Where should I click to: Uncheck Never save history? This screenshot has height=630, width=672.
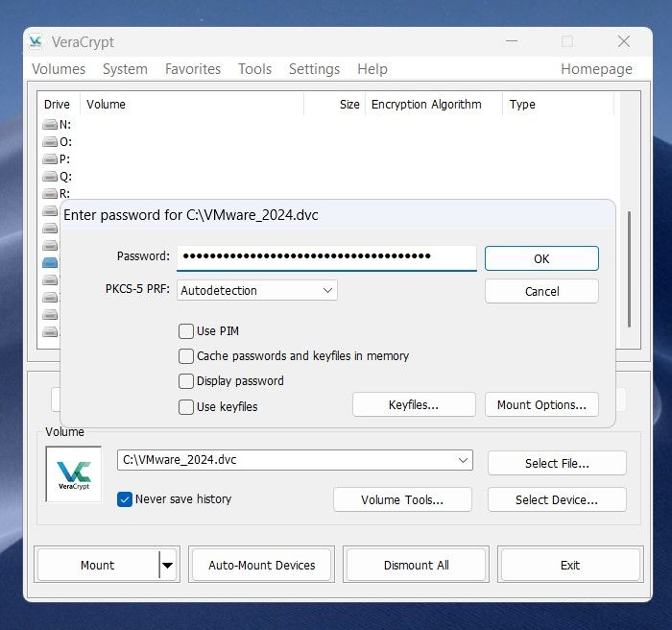[x=125, y=499]
